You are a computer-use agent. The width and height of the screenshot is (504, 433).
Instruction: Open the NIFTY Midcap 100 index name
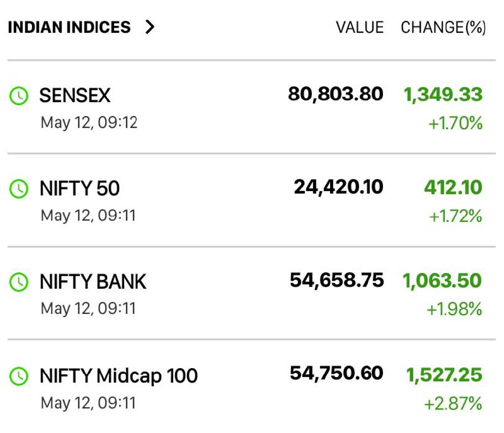point(118,376)
